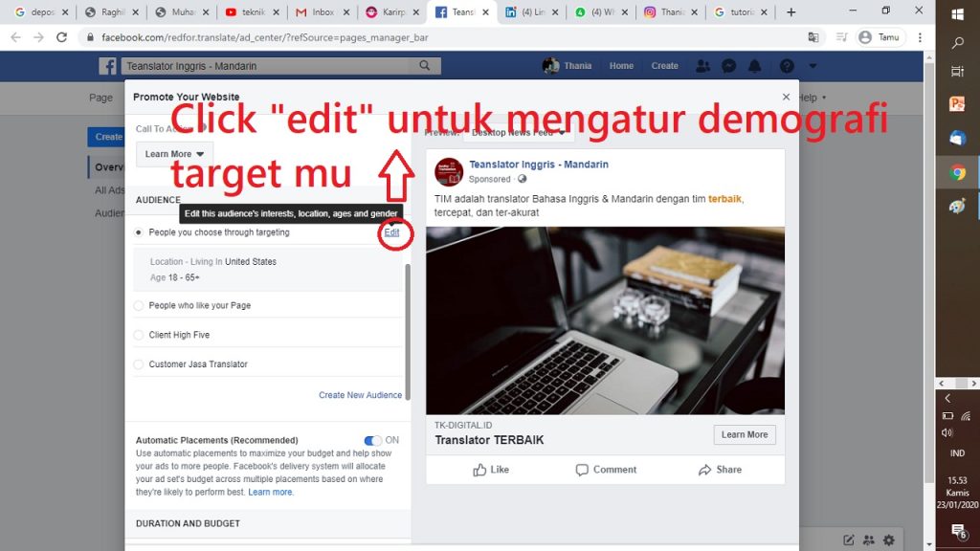Click the Facebook logo icon
The image size is (980, 551).
click(x=108, y=67)
